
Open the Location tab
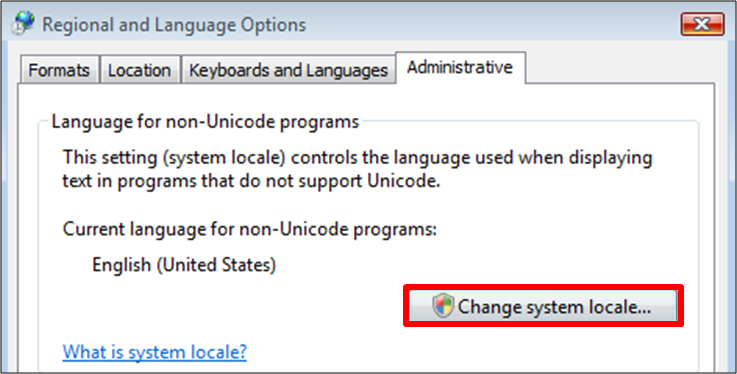[140, 70]
